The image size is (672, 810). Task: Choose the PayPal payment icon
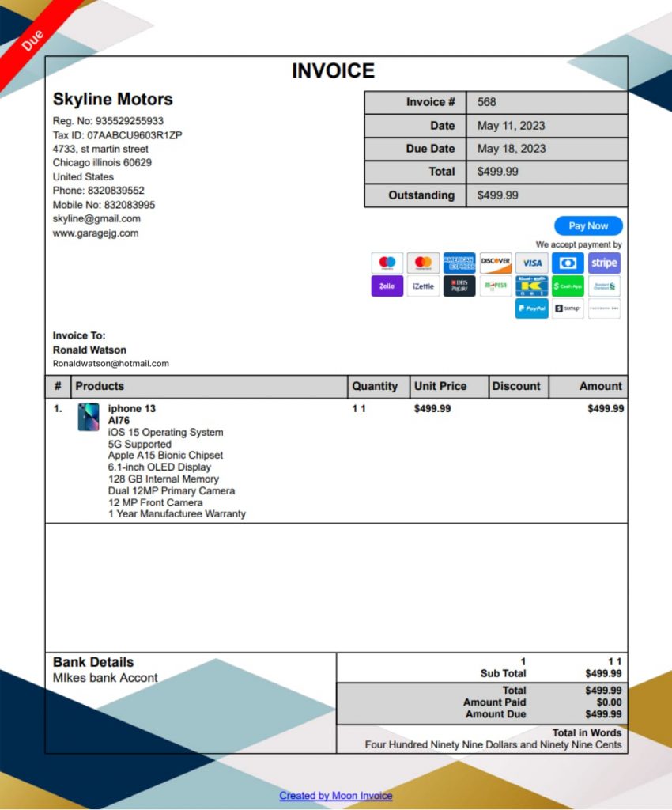pyautogui.click(x=531, y=308)
